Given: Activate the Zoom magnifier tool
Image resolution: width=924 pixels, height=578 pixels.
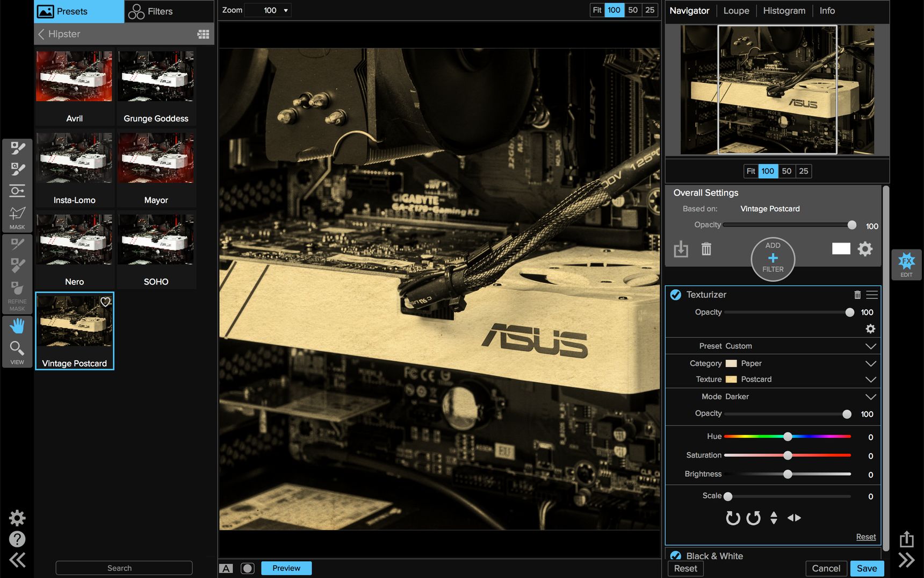Looking at the screenshot, I should tap(17, 348).
